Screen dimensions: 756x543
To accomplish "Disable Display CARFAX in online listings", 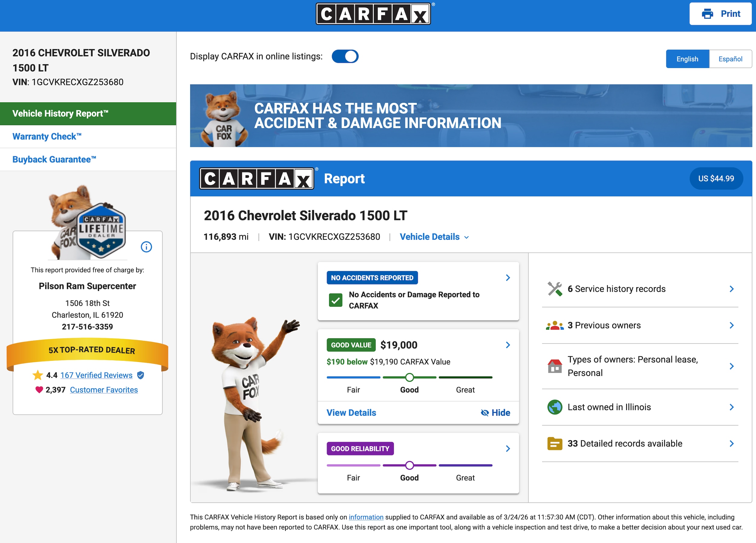I will click(345, 56).
